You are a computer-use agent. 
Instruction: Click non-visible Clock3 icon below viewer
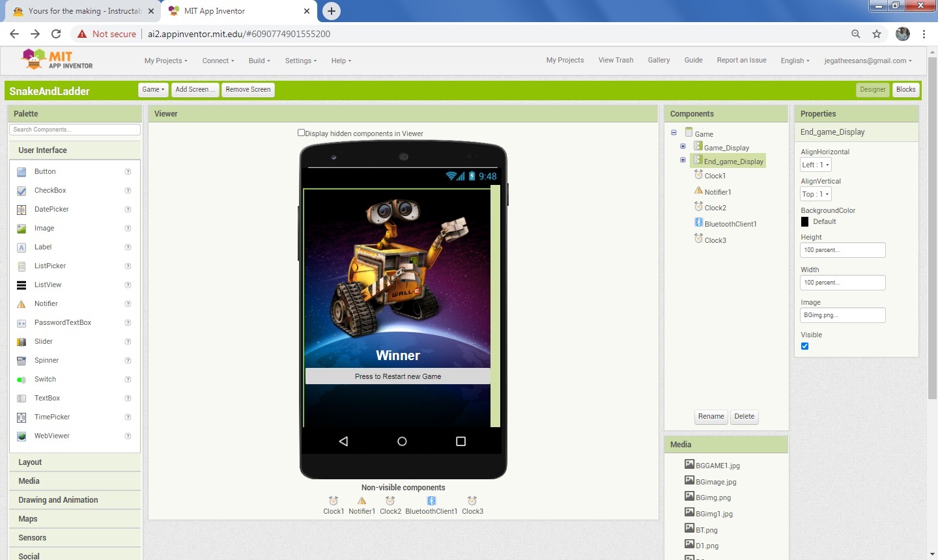(472, 501)
